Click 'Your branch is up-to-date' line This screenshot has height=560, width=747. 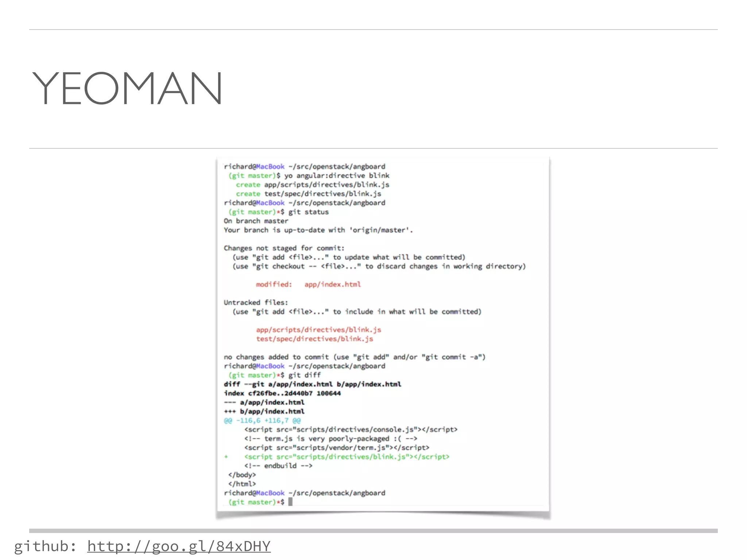[318, 230]
